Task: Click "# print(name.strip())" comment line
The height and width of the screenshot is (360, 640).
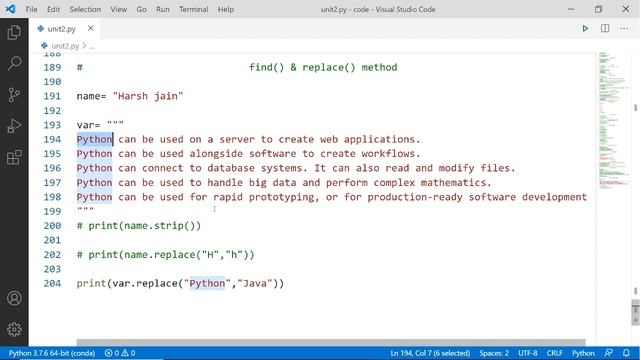Action: [139, 226]
